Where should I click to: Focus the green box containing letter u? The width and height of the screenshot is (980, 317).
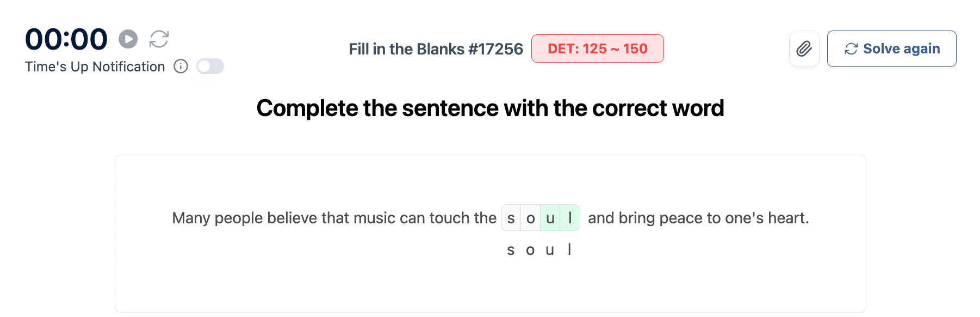550,218
